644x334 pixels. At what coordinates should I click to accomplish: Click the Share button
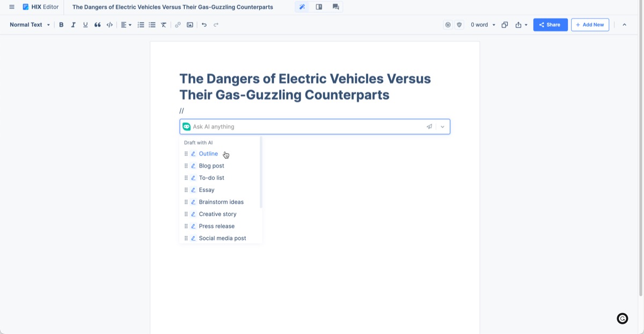(550, 24)
